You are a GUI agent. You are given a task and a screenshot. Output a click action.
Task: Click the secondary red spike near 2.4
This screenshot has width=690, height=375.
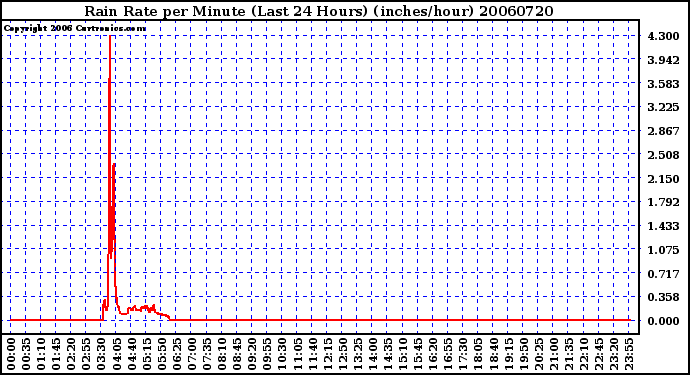(x=114, y=165)
